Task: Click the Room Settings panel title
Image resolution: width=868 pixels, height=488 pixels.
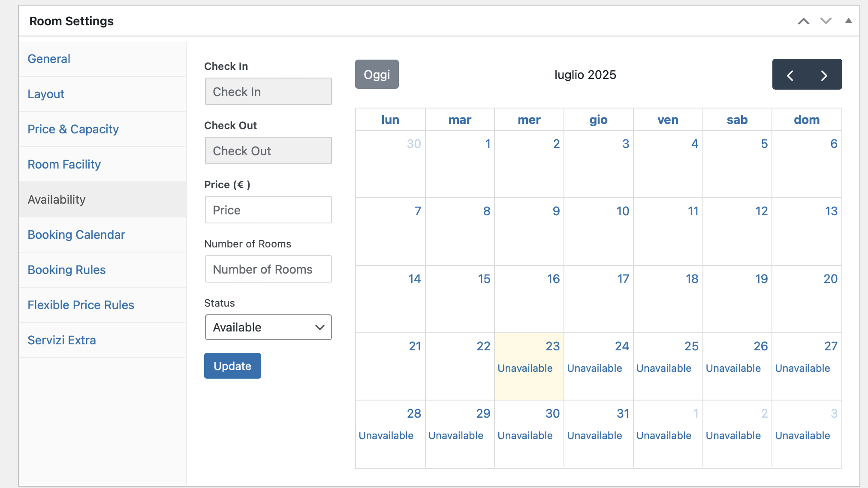Action: tap(71, 21)
